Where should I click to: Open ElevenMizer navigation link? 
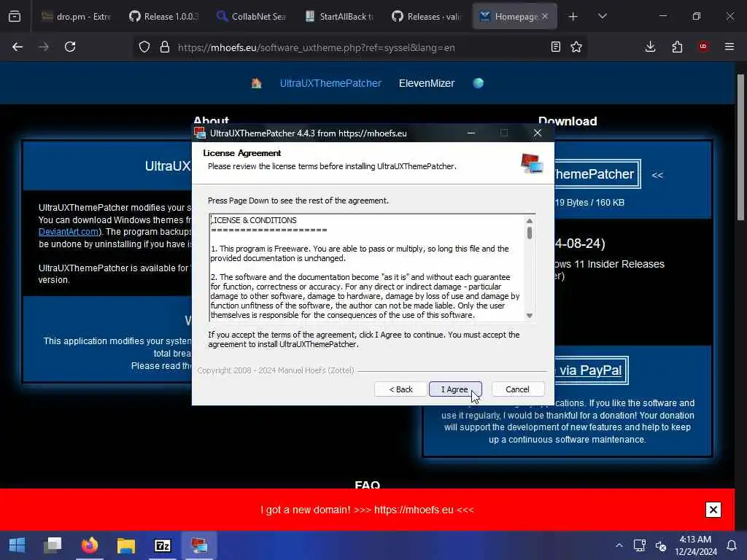[x=426, y=83]
